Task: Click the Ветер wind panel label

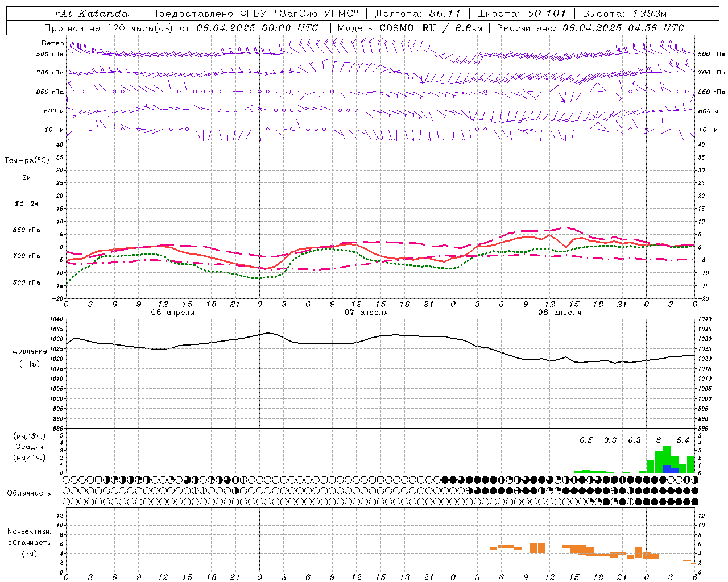Action: click(x=52, y=43)
